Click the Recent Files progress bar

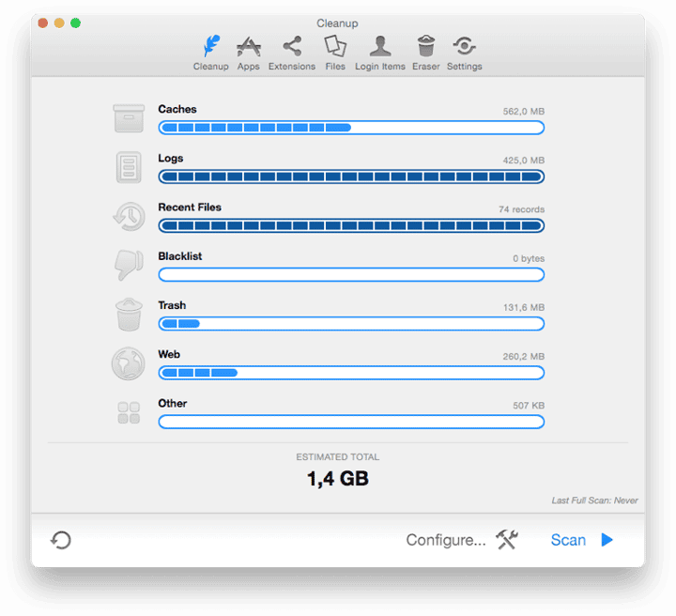(351, 226)
